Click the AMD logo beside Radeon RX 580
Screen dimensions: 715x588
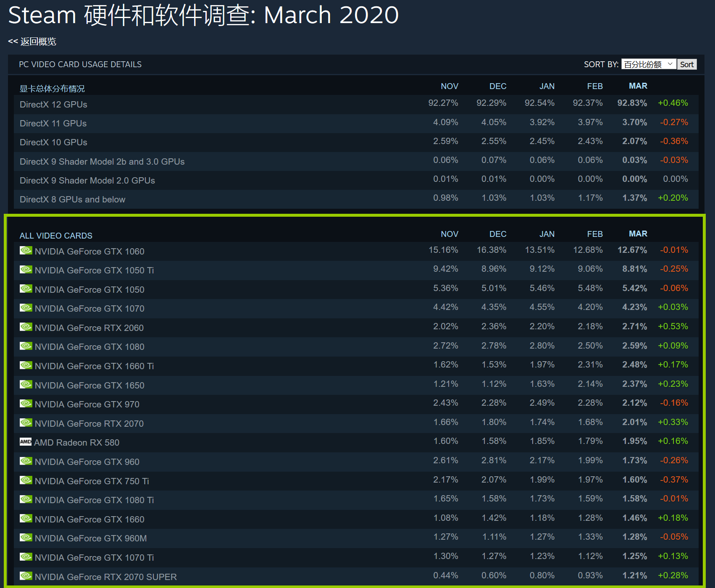pos(26,442)
